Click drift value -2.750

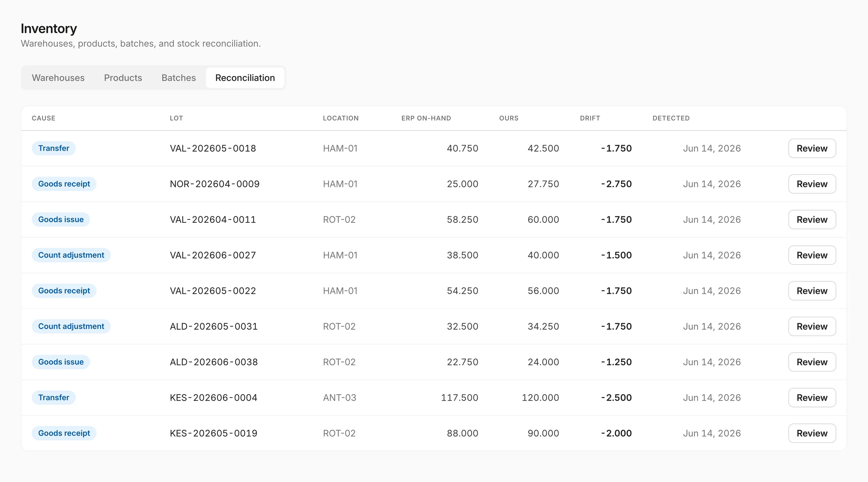click(616, 184)
